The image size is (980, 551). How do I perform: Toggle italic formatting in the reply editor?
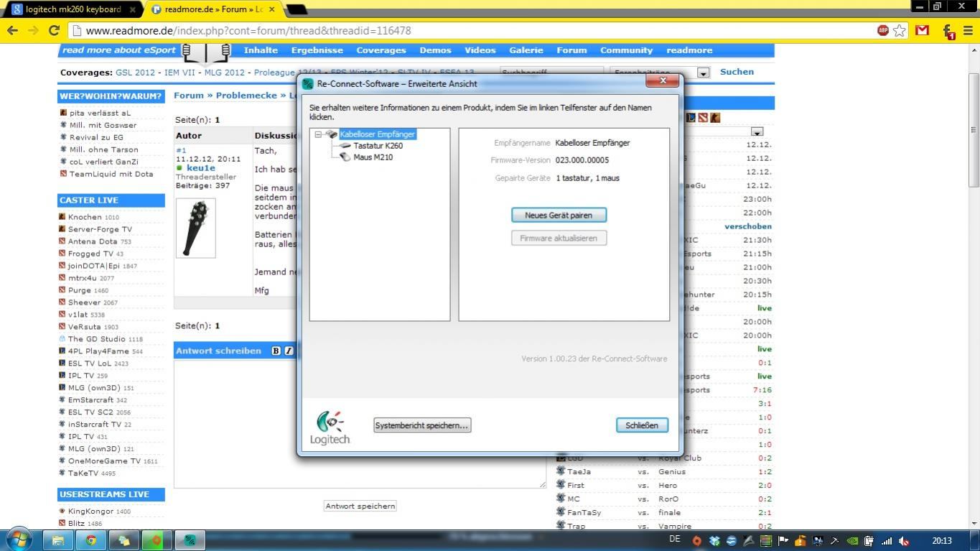pos(289,351)
